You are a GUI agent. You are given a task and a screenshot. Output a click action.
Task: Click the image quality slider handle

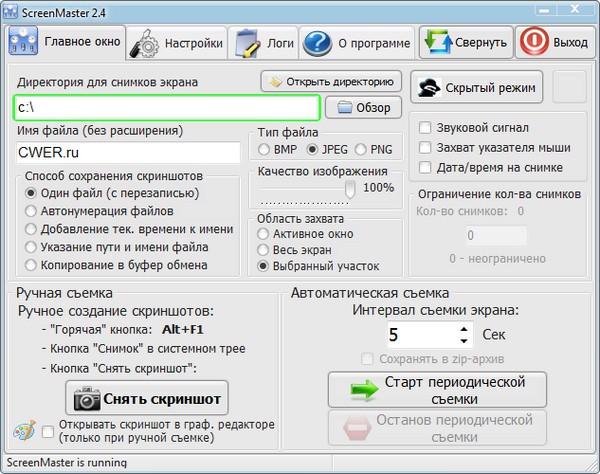[350, 190]
